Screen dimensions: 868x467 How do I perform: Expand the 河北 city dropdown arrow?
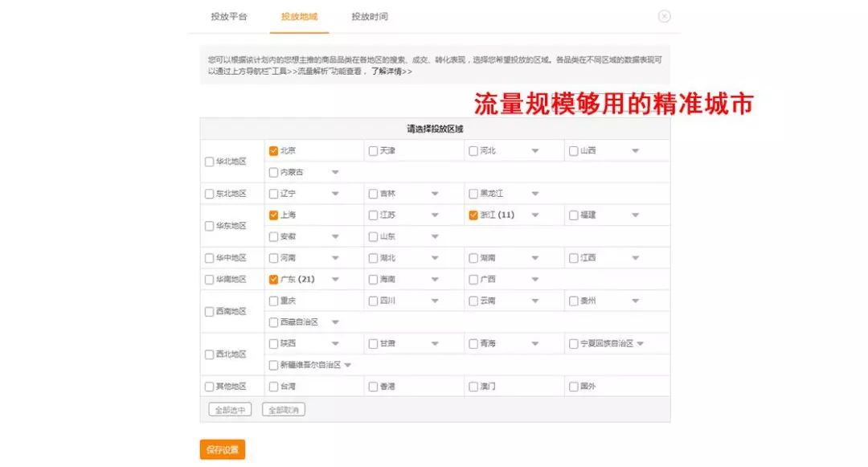click(534, 150)
